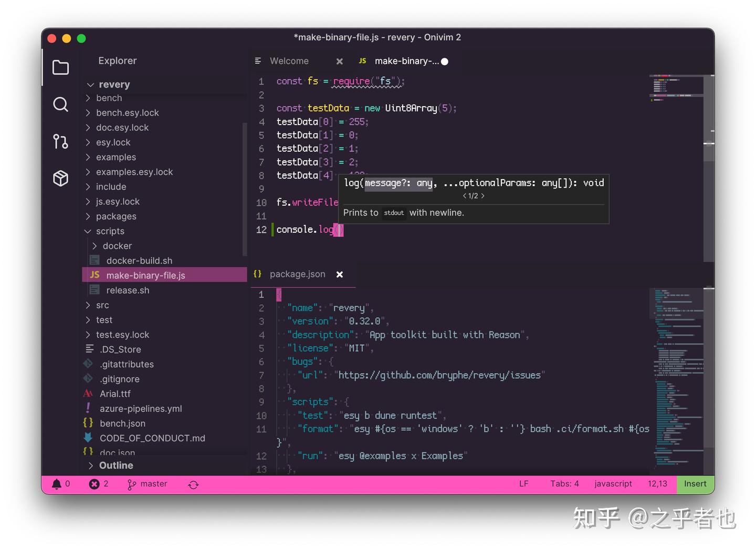Open the Explorer files icon in sidebar
The height and width of the screenshot is (549, 756).
coord(60,67)
